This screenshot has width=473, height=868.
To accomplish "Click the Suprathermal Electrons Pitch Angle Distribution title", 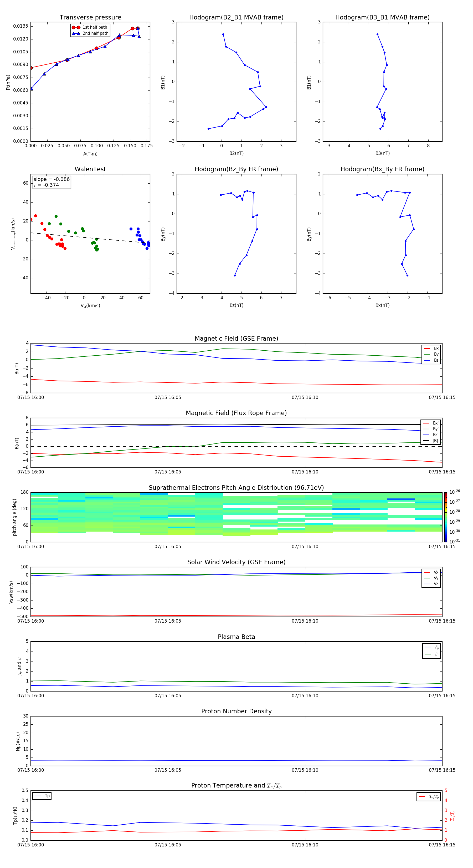I will [236, 488].
